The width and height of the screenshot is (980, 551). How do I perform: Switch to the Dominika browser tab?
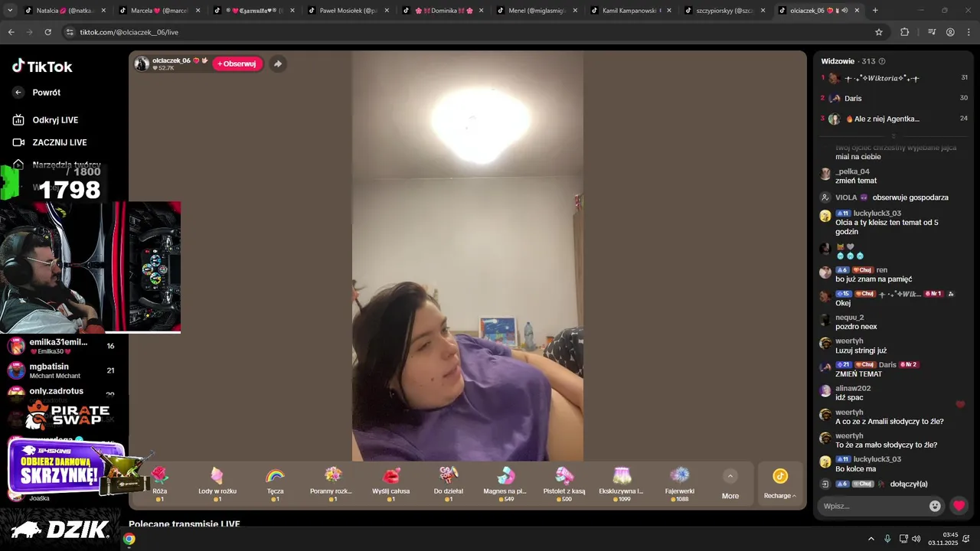(x=442, y=11)
